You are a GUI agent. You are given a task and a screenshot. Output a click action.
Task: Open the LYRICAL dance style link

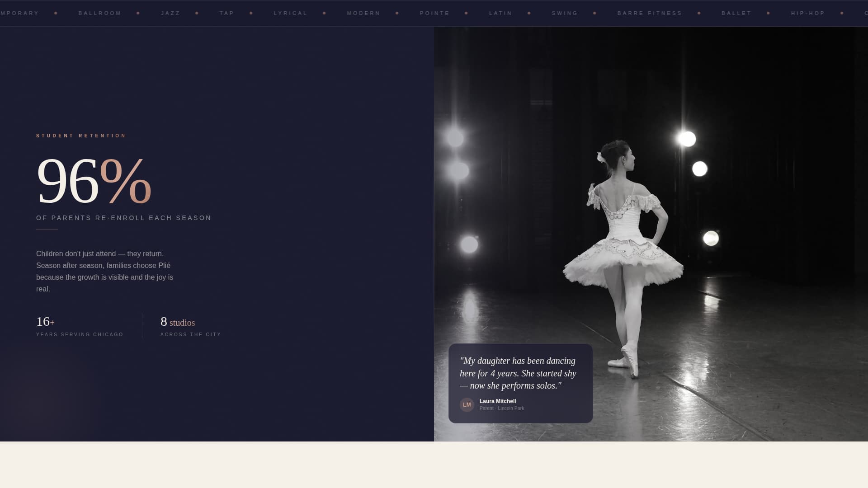pos(291,13)
